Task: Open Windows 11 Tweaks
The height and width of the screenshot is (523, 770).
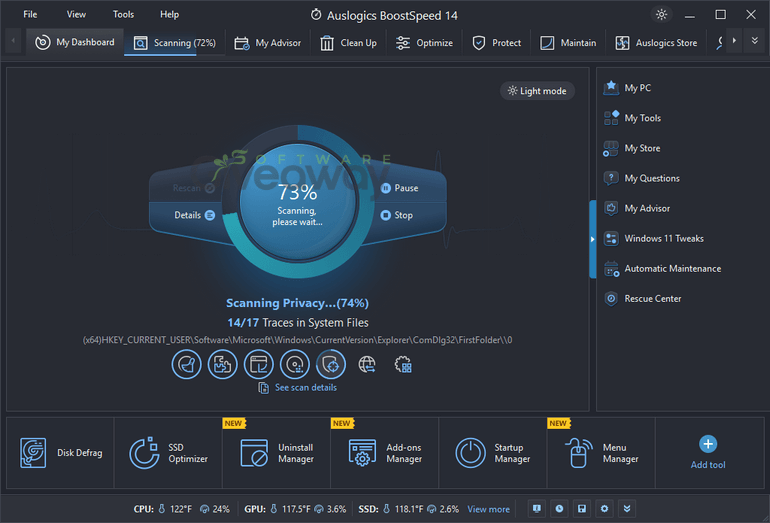Action: [x=654, y=239]
